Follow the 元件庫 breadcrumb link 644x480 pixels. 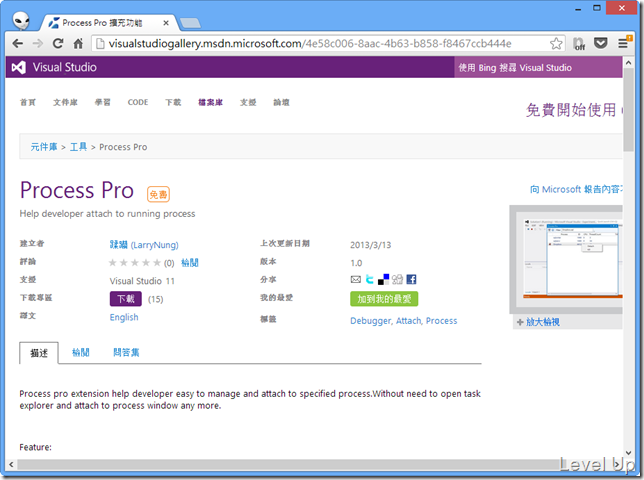[x=44, y=147]
